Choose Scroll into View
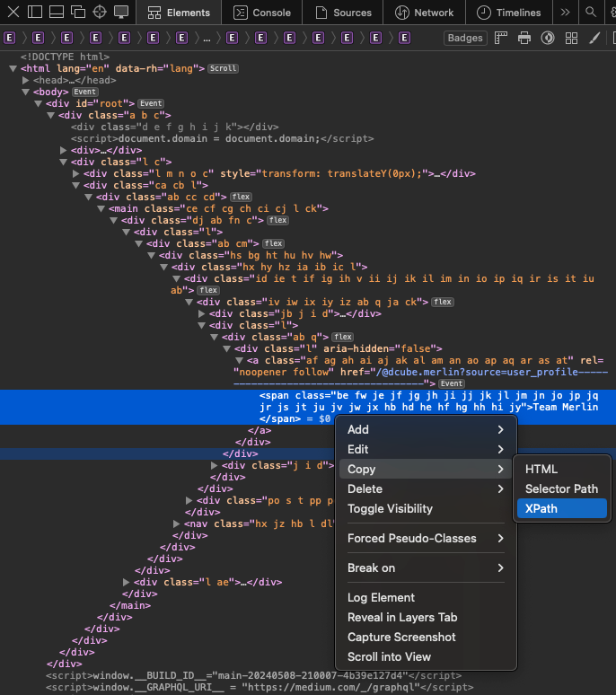This screenshot has height=695, width=616. tap(426, 657)
